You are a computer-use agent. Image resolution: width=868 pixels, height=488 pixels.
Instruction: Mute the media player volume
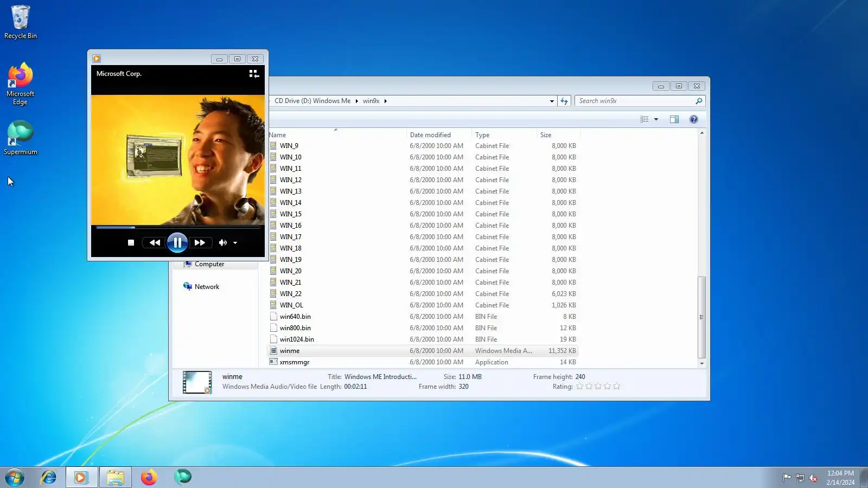coord(222,243)
